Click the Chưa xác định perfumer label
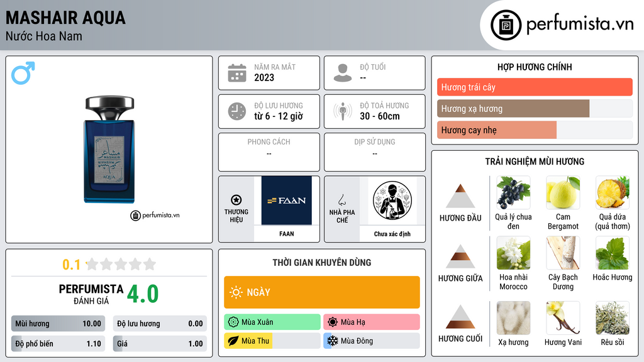This screenshot has height=362, width=644. [x=392, y=234]
